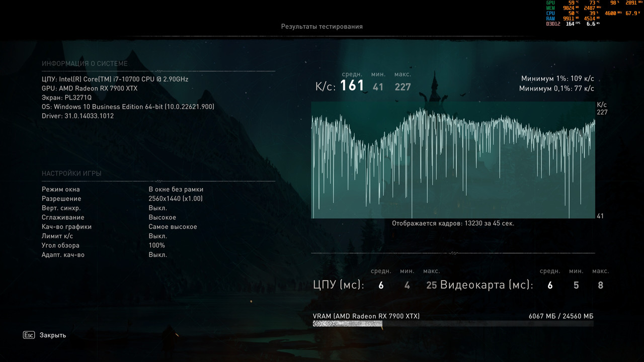Click the 'Кач-во графики' setting label
644x362 pixels.
pyautogui.click(x=67, y=227)
